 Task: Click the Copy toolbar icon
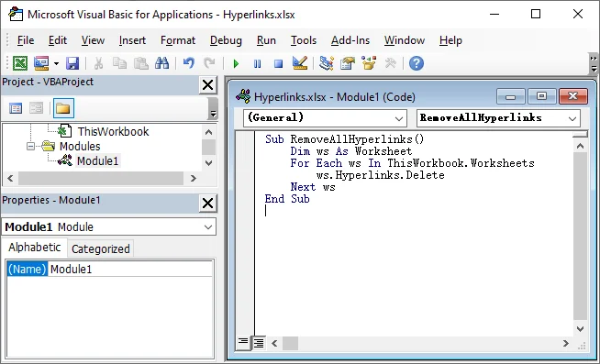tap(120, 63)
